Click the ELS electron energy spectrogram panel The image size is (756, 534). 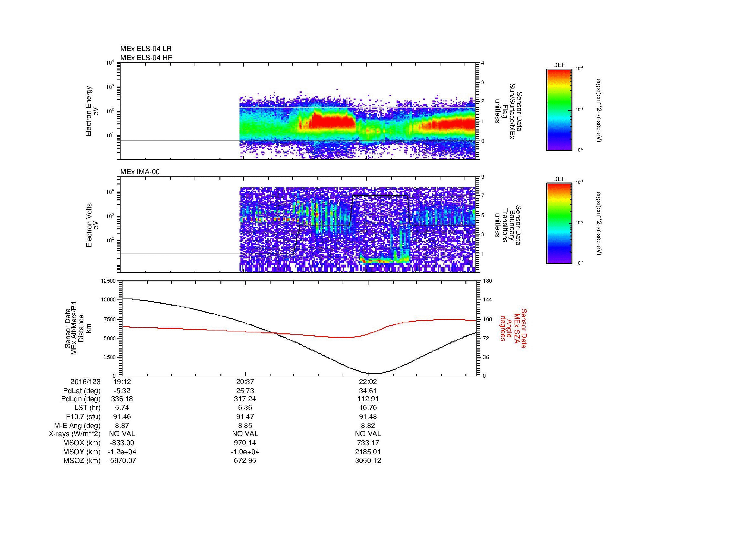pos(298,111)
